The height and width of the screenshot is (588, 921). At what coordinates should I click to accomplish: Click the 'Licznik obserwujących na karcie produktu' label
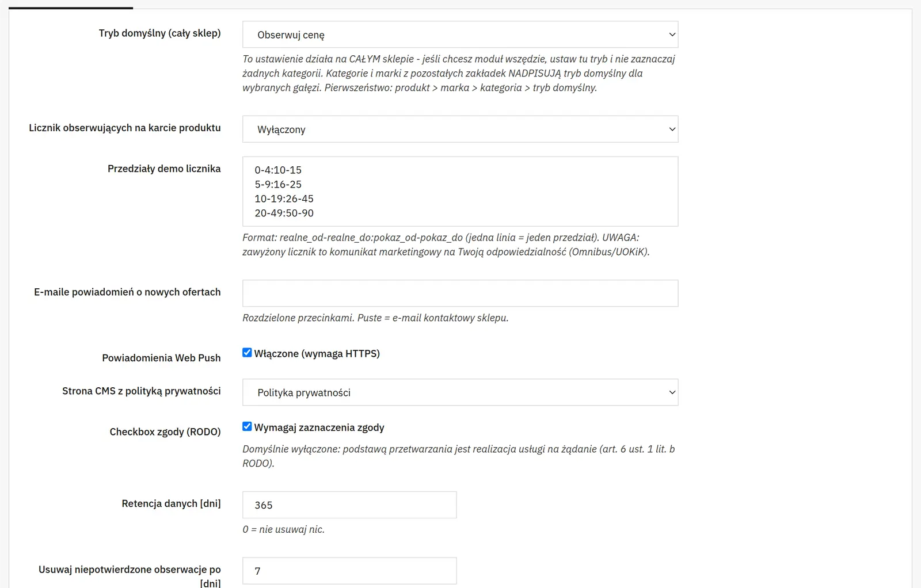(x=125, y=128)
